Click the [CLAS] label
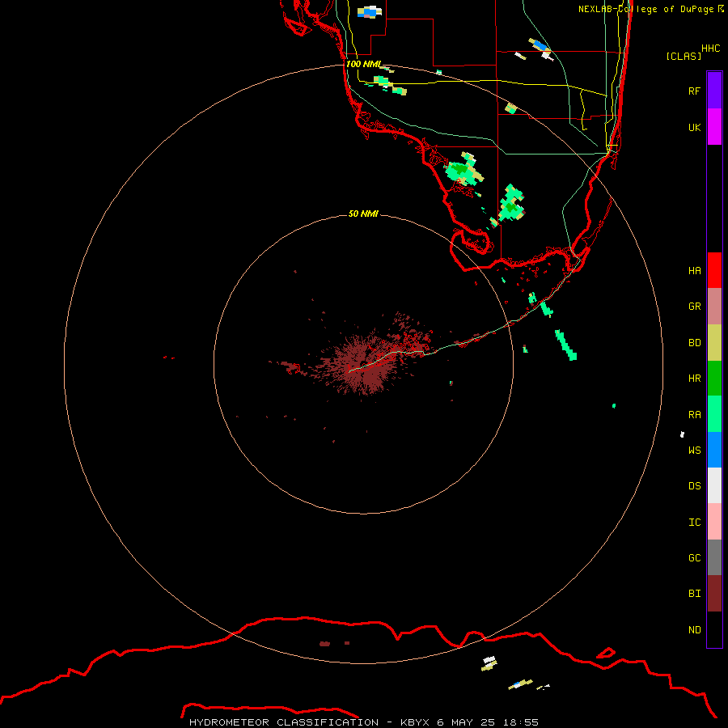Image resolution: width=728 pixels, height=728 pixels. (684, 56)
